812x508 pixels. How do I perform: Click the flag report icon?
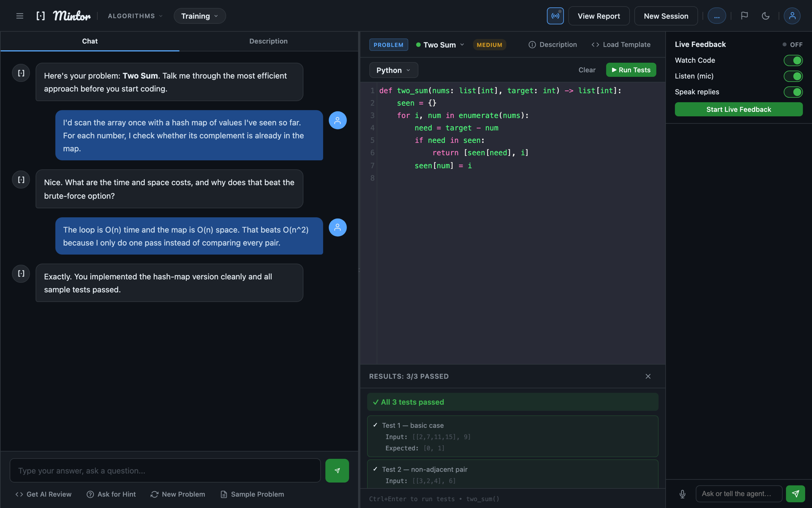[744, 16]
